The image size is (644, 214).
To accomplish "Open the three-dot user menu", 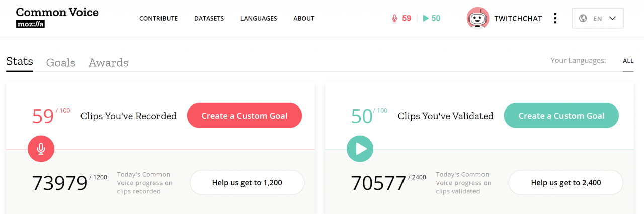I will point(555,18).
